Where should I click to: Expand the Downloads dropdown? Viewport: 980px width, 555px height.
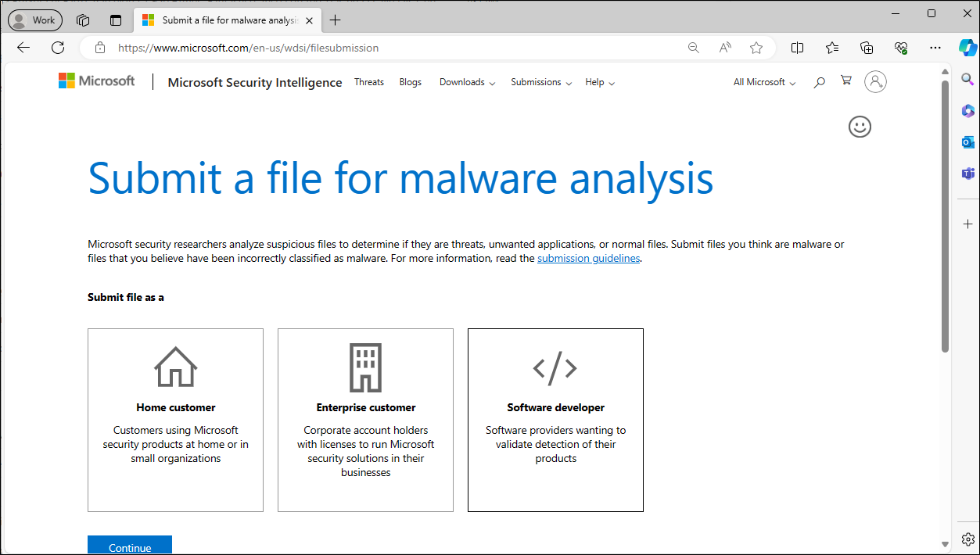pyautogui.click(x=468, y=82)
